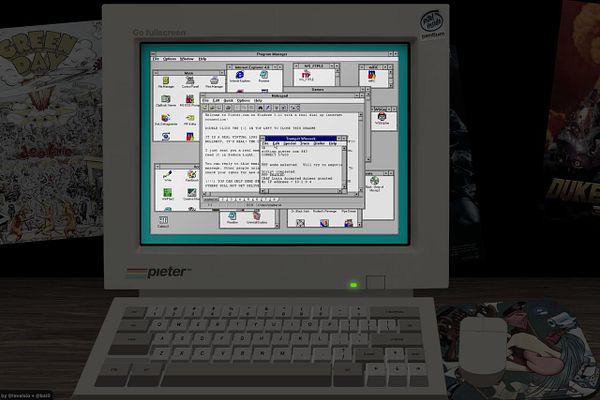This screenshot has width=600, height=400.
Task: Open the Notepad Edit menu
Action: coord(216,101)
